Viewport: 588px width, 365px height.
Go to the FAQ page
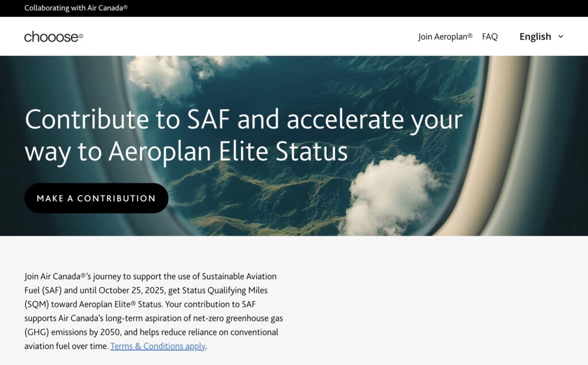tap(490, 37)
